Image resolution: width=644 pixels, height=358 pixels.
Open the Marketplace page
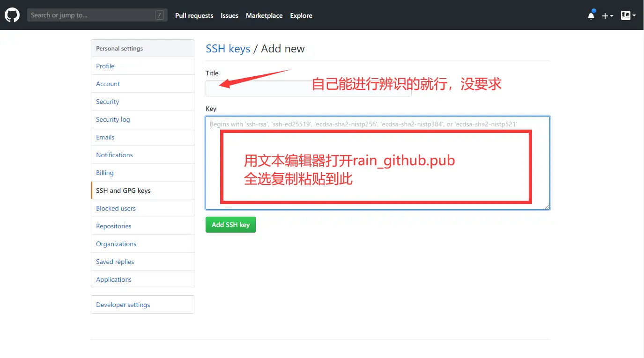pos(264,15)
